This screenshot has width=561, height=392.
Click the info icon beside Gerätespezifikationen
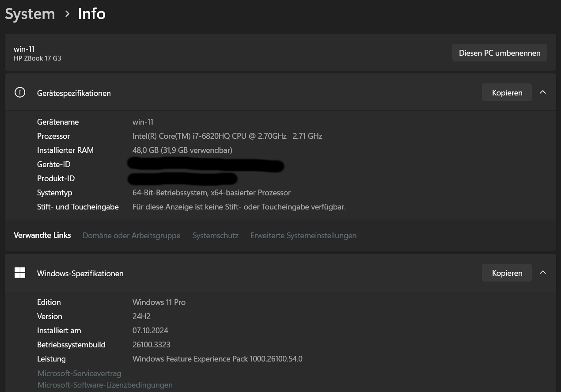(x=20, y=92)
